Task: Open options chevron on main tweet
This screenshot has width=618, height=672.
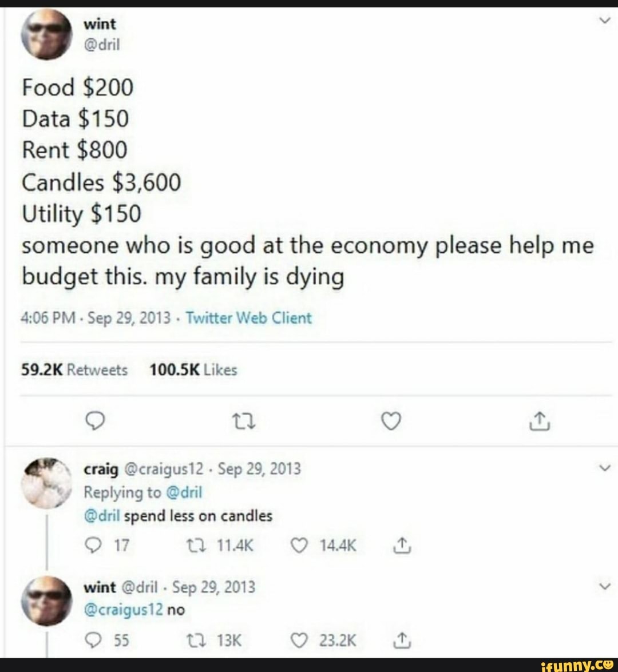Action: pyautogui.click(x=604, y=20)
